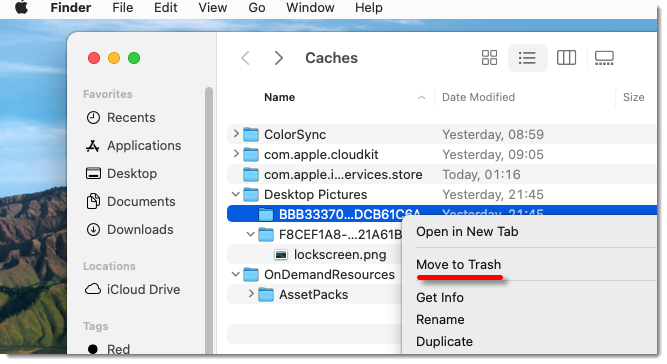Open the Apple menu
The height and width of the screenshot is (364, 667).
click(x=21, y=8)
